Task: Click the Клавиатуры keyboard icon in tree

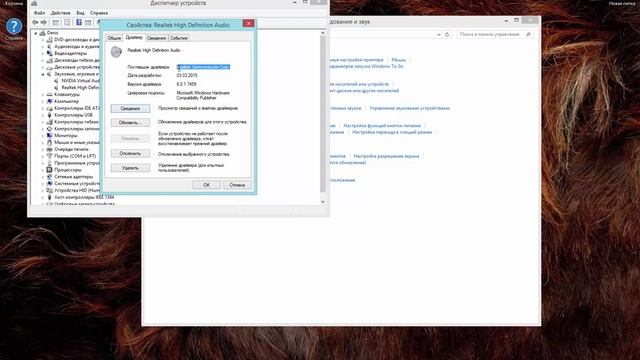Action: 49,94
